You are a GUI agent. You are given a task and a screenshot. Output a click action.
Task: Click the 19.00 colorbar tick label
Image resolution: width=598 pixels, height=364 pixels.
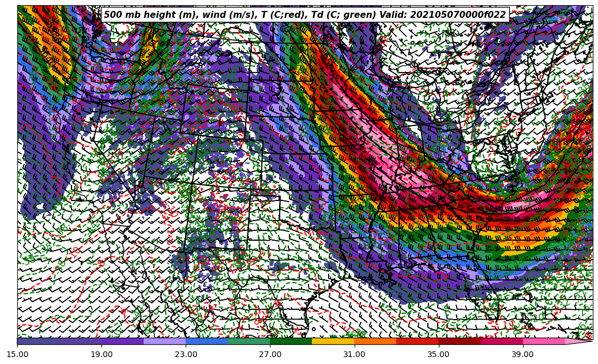[x=102, y=354]
